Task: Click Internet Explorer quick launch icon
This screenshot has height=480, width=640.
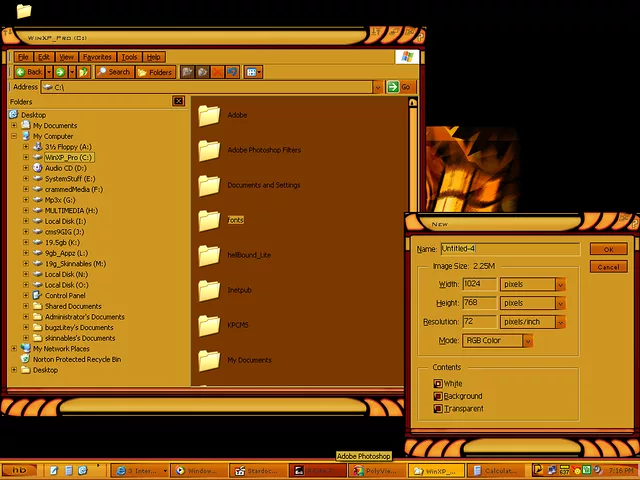Action: [83, 470]
